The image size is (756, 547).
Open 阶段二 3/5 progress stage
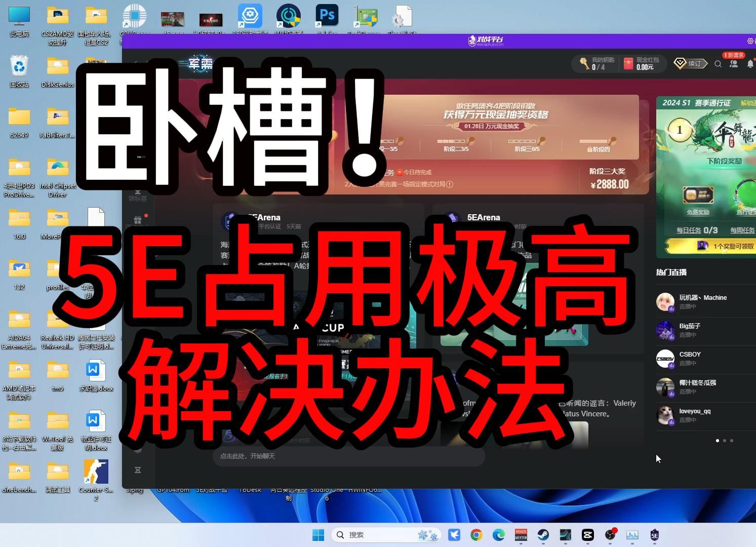coord(456,145)
